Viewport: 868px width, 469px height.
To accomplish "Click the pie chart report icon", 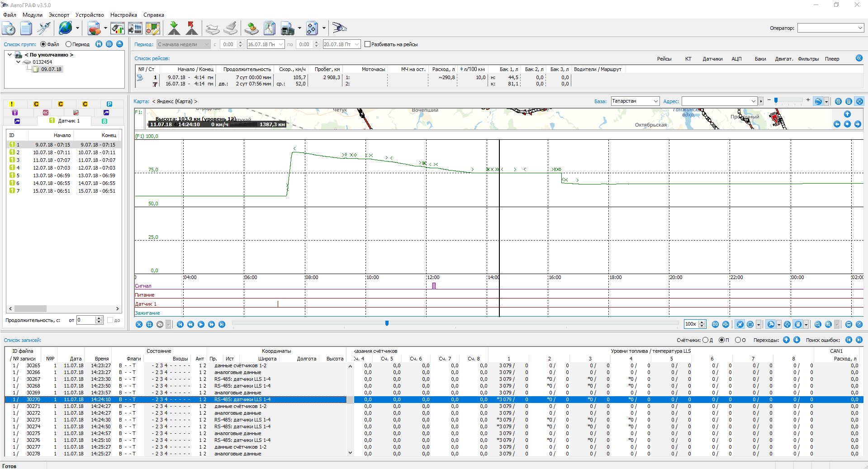I will point(94,28).
